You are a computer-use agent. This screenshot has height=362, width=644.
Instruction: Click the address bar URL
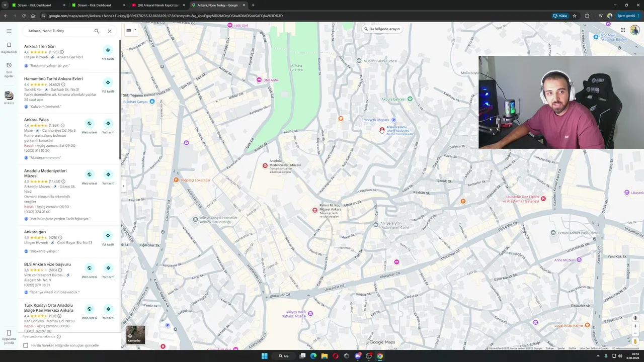166,16
